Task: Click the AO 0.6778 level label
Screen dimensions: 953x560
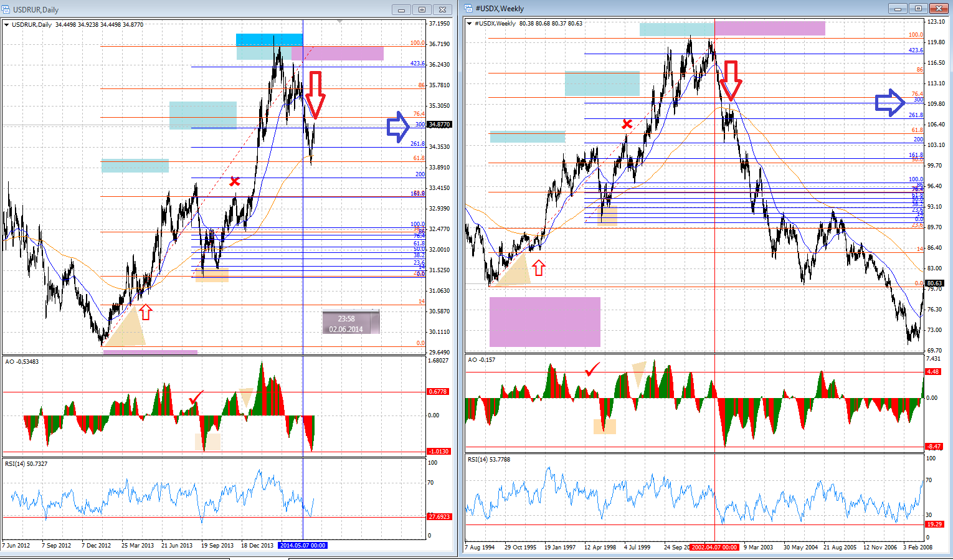Action: coord(438,392)
